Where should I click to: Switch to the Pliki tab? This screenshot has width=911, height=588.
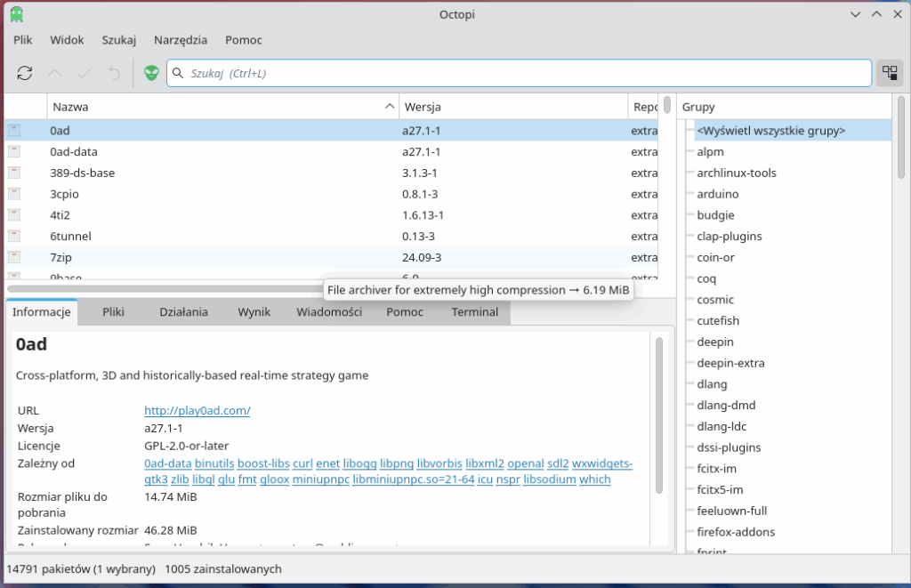coord(113,312)
